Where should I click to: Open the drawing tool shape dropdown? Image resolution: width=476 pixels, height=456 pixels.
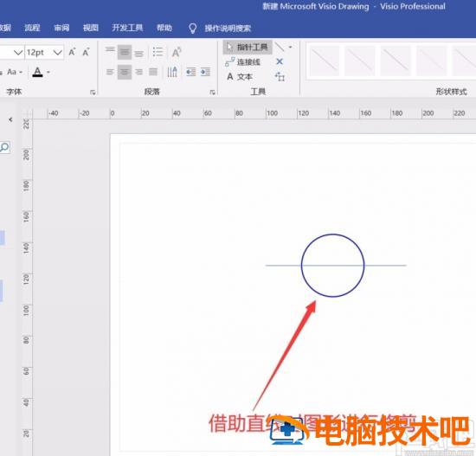click(291, 47)
